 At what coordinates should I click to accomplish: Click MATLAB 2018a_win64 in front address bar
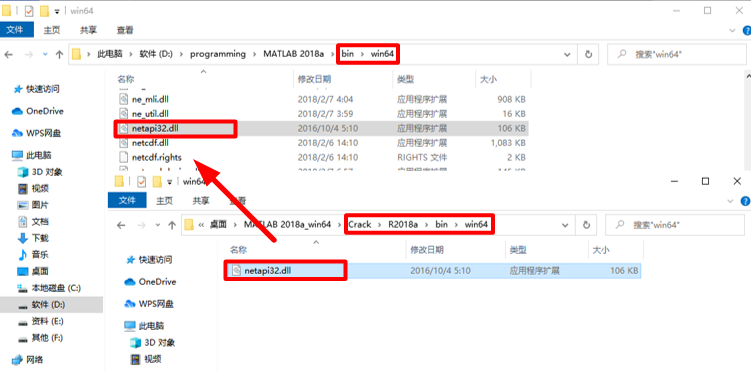point(287,224)
